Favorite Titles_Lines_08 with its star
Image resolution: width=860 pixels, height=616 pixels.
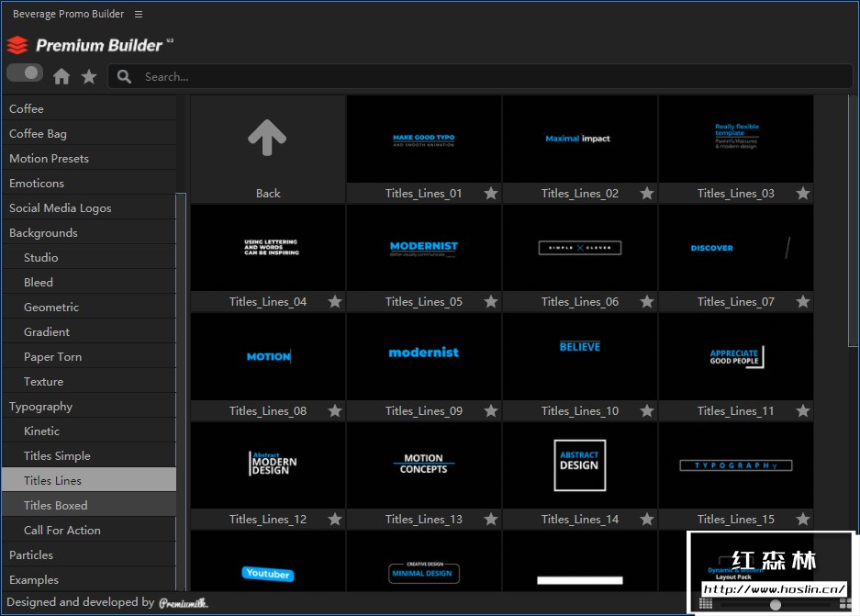(x=335, y=410)
